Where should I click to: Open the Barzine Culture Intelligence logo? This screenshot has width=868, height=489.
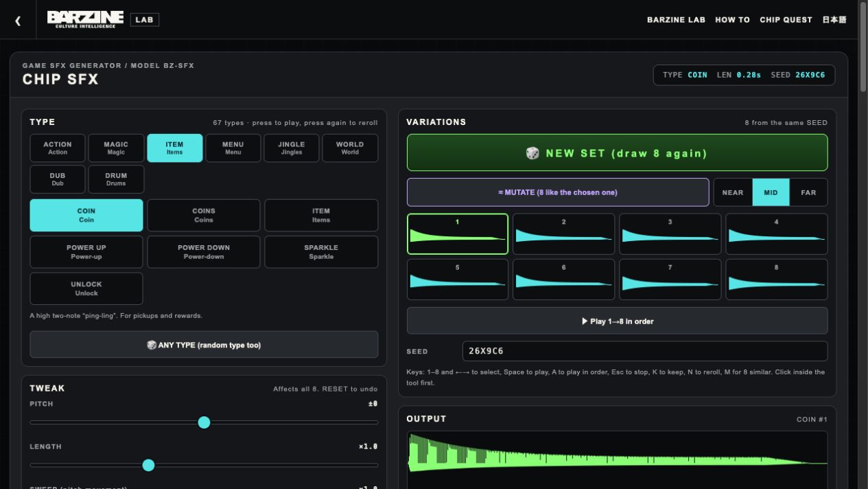pyautogui.click(x=85, y=19)
